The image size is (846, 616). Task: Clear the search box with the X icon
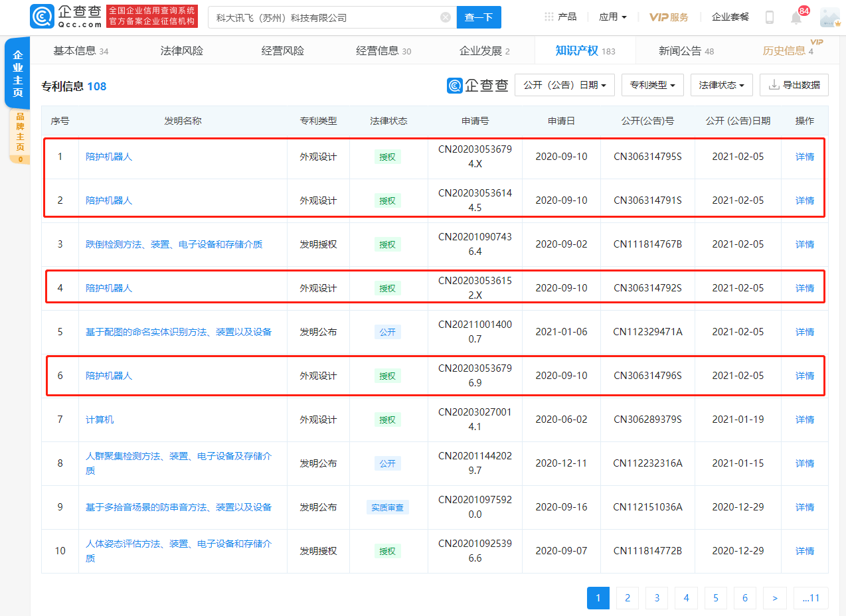coord(446,17)
